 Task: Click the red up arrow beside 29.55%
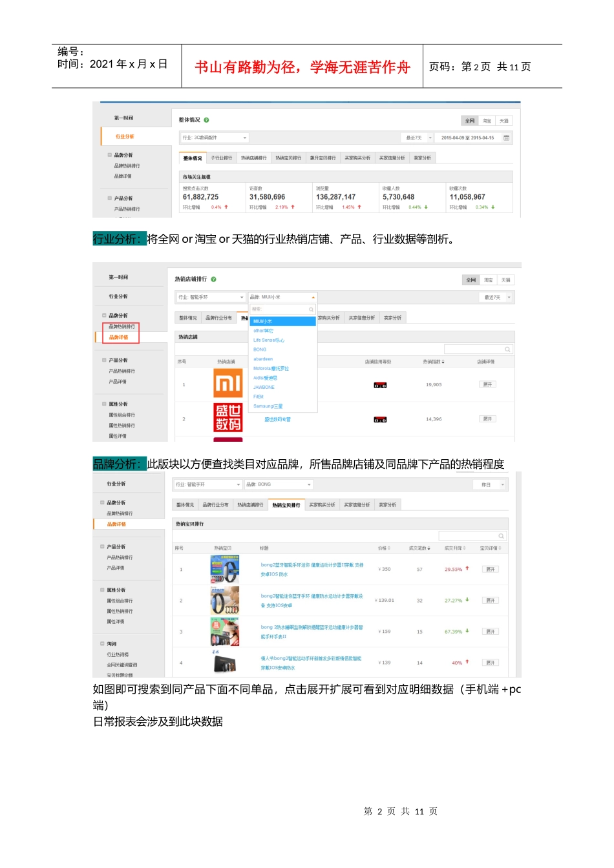[x=467, y=569]
